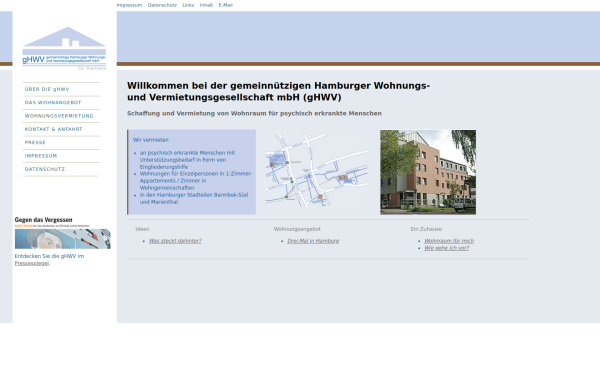Screen dimensions: 600x375
Task: Click the Zur Startseite text under logo
Action: tap(92, 68)
